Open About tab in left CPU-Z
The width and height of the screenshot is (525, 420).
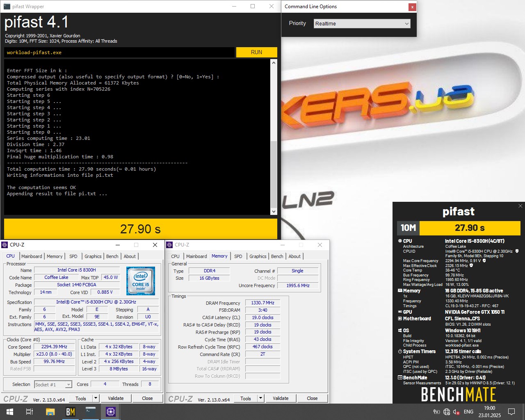point(130,256)
